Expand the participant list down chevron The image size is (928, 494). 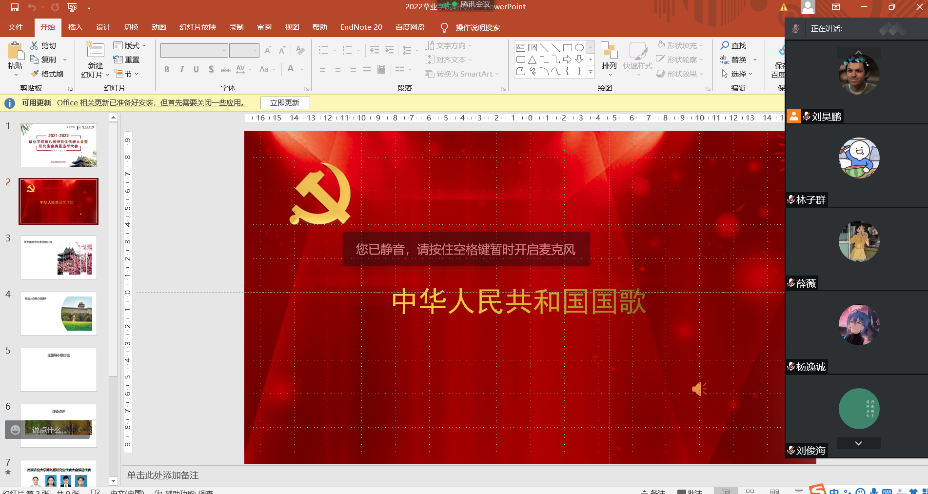pos(859,442)
